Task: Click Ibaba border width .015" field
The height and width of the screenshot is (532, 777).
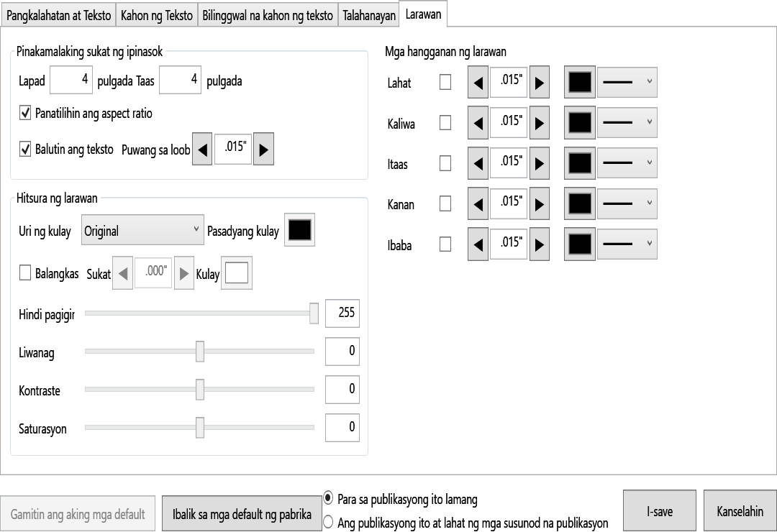Action: click(509, 244)
